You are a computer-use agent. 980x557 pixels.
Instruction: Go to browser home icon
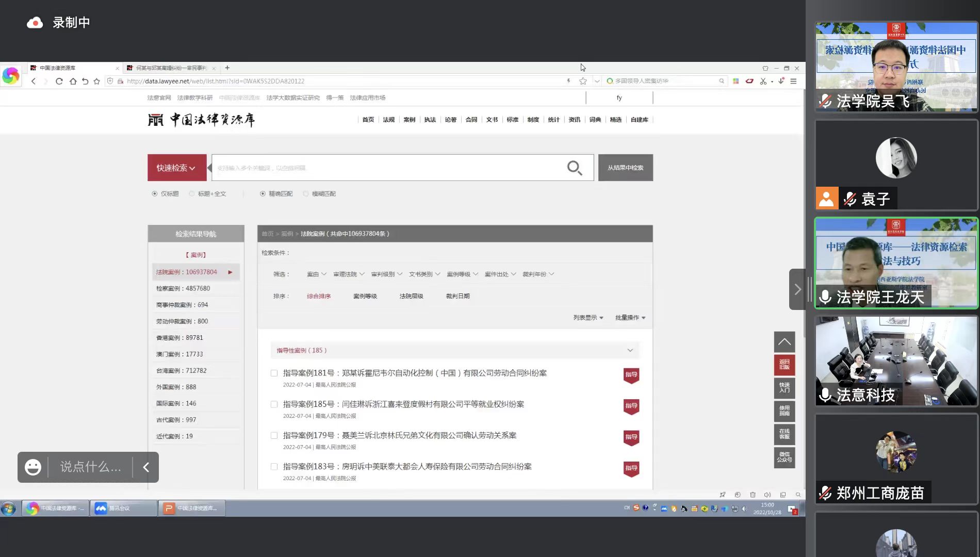[73, 81]
